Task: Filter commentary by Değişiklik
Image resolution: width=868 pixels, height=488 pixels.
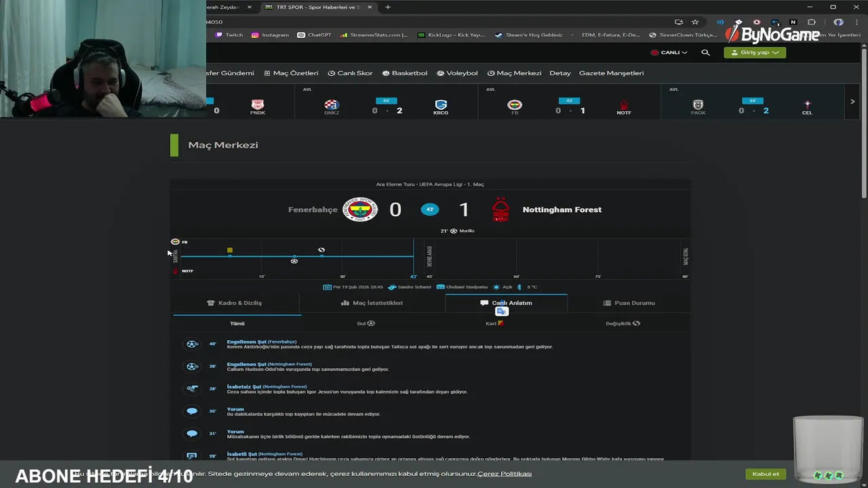Action: coord(623,323)
